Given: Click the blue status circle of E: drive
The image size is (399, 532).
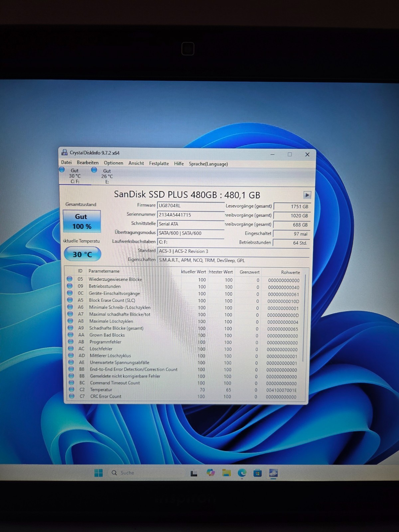Looking at the screenshot, I should 94,170.
